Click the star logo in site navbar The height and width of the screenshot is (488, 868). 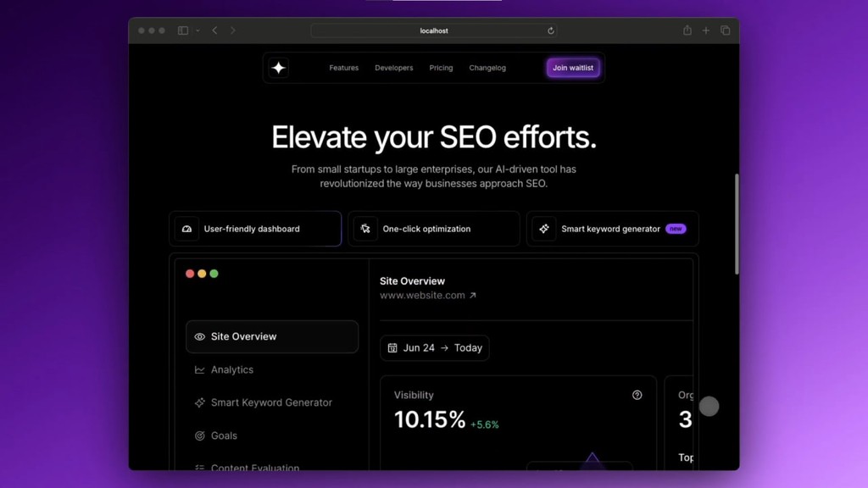click(x=278, y=68)
